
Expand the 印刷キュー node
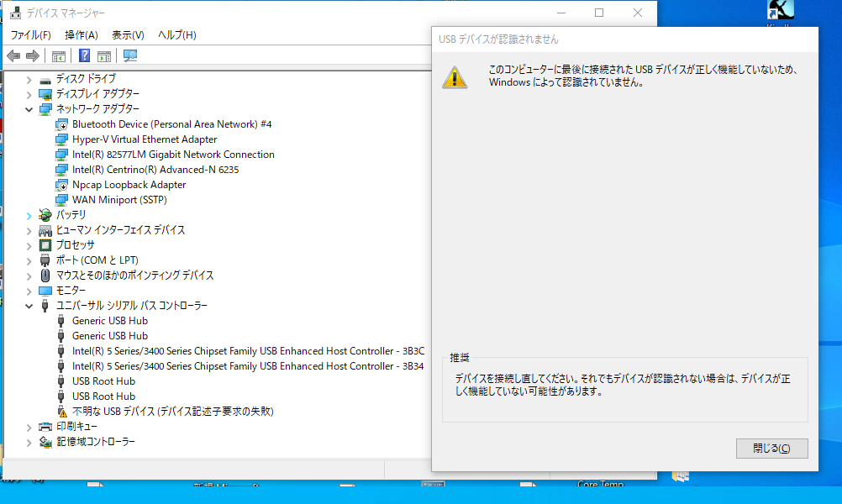coord(29,428)
